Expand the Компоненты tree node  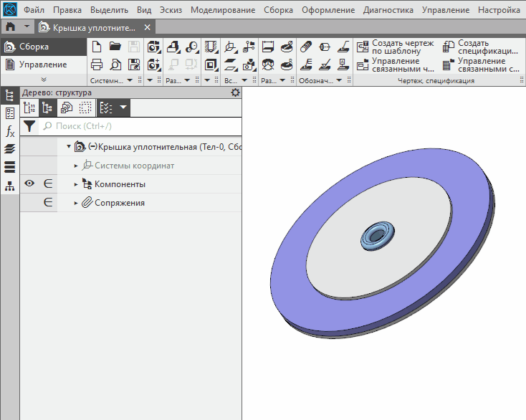pyautogui.click(x=76, y=184)
